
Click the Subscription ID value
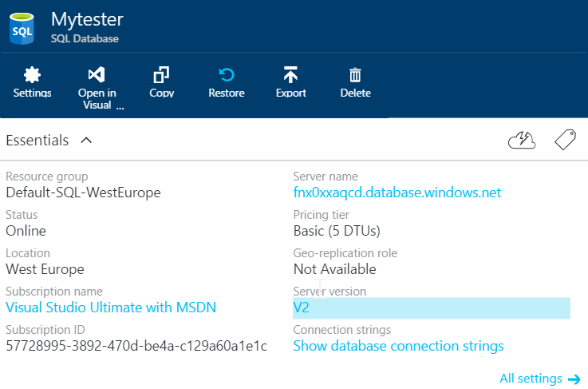click(x=136, y=346)
